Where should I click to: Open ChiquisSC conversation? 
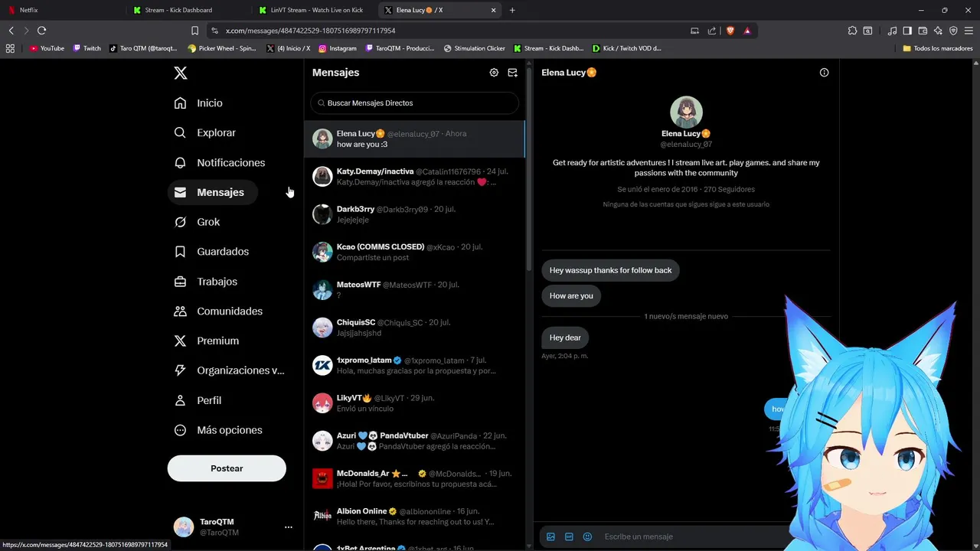(414, 328)
